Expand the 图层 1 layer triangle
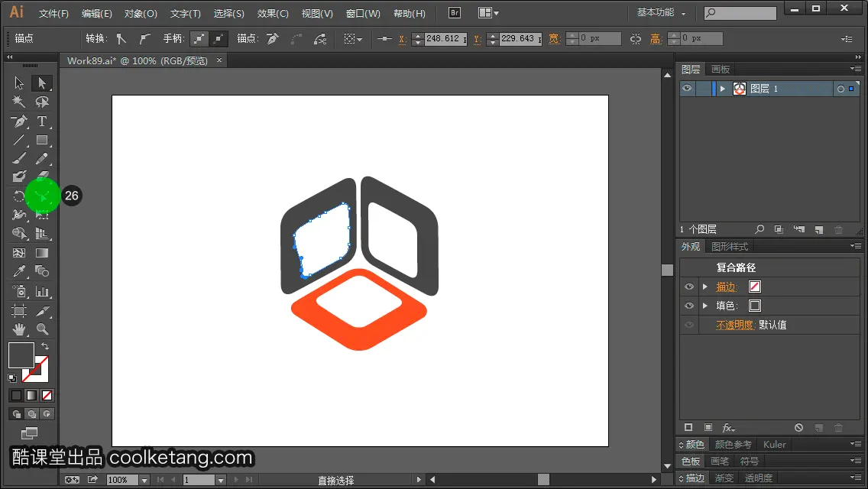The height and width of the screenshot is (489, 868). [722, 89]
